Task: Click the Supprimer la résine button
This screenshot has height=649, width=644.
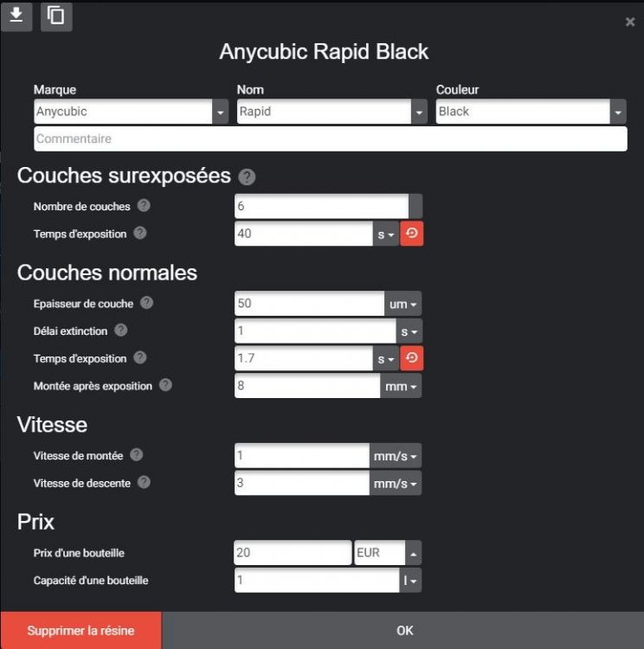Action: tap(81, 630)
